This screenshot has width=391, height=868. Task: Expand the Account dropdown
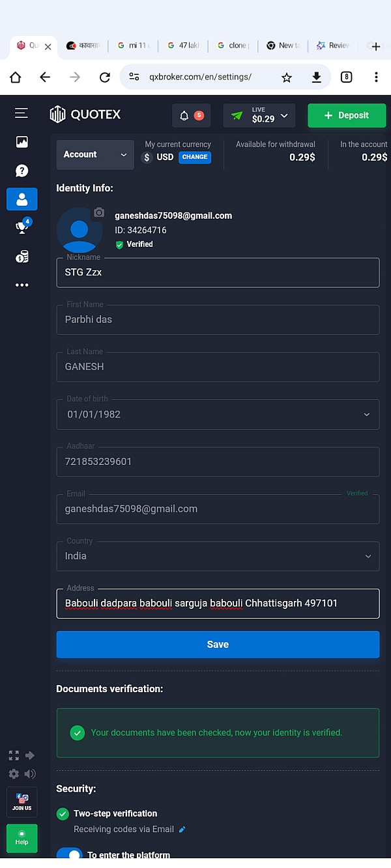click(95, 155)
